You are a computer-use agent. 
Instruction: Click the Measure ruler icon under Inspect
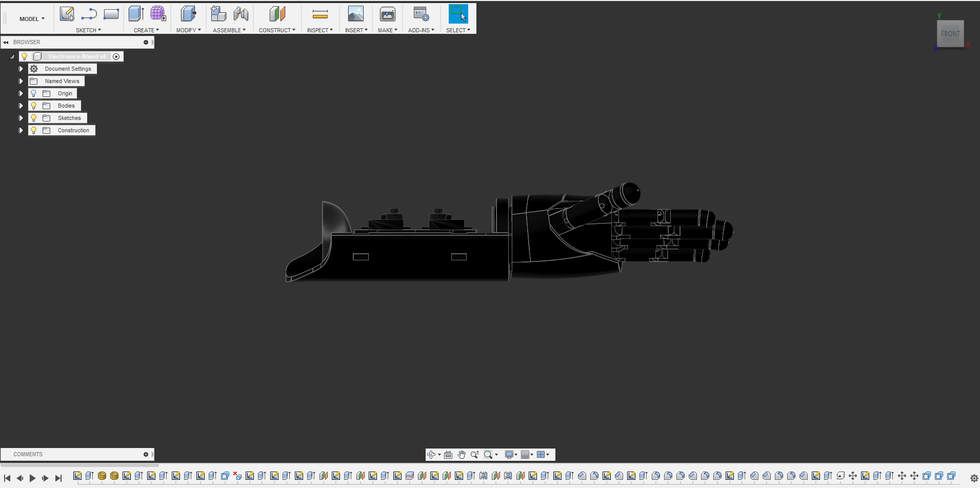coord(320,14)
